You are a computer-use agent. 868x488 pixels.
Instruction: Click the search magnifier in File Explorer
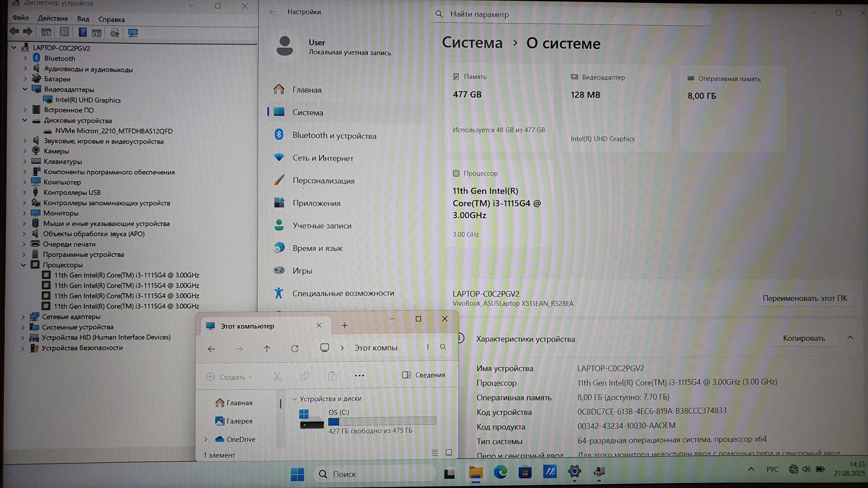(443, 347)
